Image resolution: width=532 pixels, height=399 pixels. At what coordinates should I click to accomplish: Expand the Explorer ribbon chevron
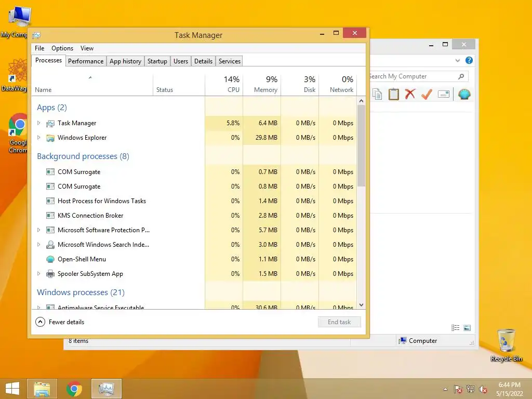457,60
